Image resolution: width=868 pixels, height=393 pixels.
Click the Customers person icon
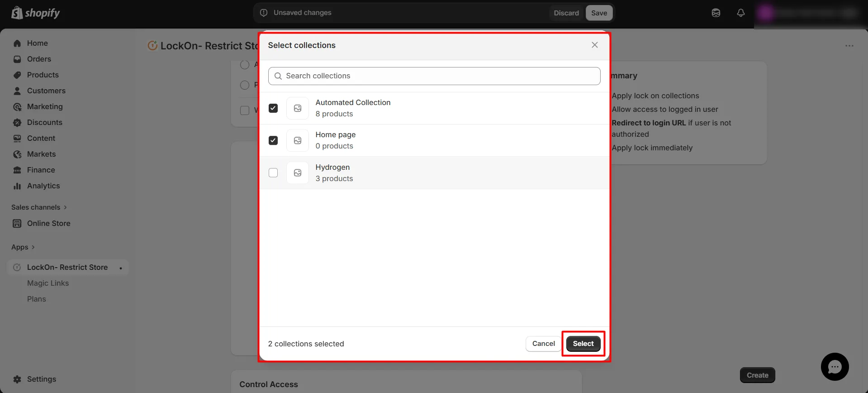pyautogui.click(x=17, y=91)
